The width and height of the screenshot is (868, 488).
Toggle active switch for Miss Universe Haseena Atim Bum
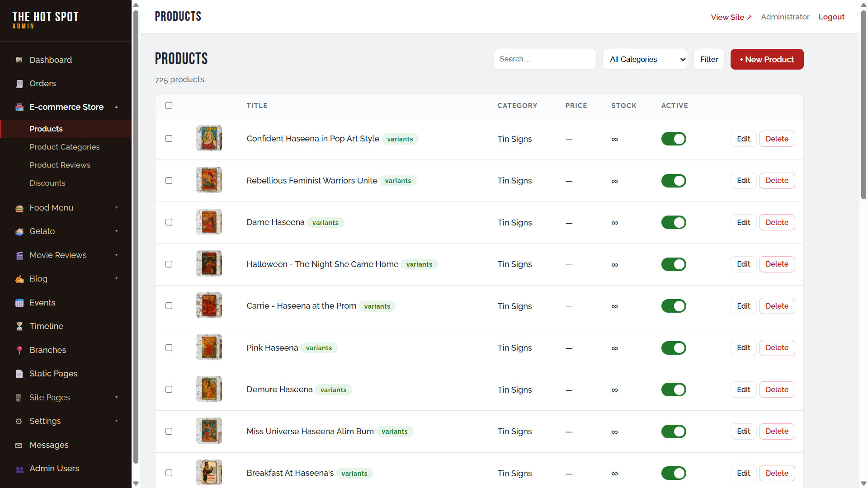click(674, 432)
